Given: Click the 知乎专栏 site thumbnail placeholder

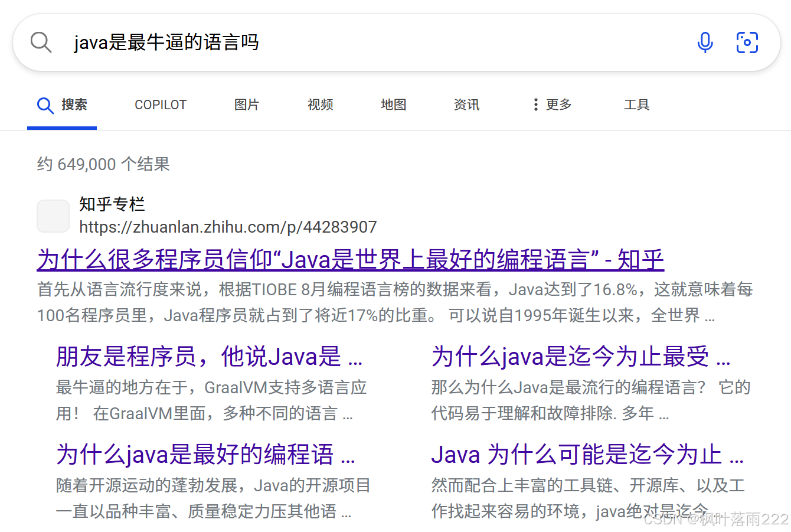Looking at the screenshot, I should (x=53, y=216).
